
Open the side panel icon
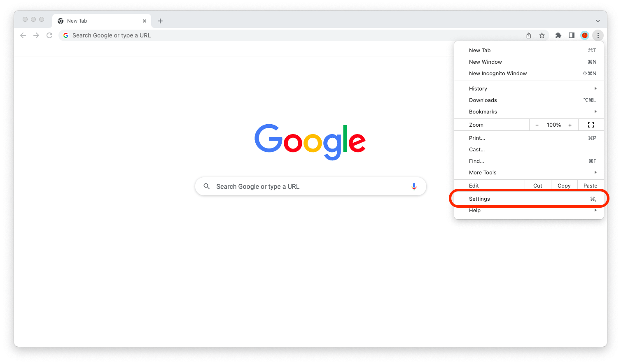tap(572, 35)
